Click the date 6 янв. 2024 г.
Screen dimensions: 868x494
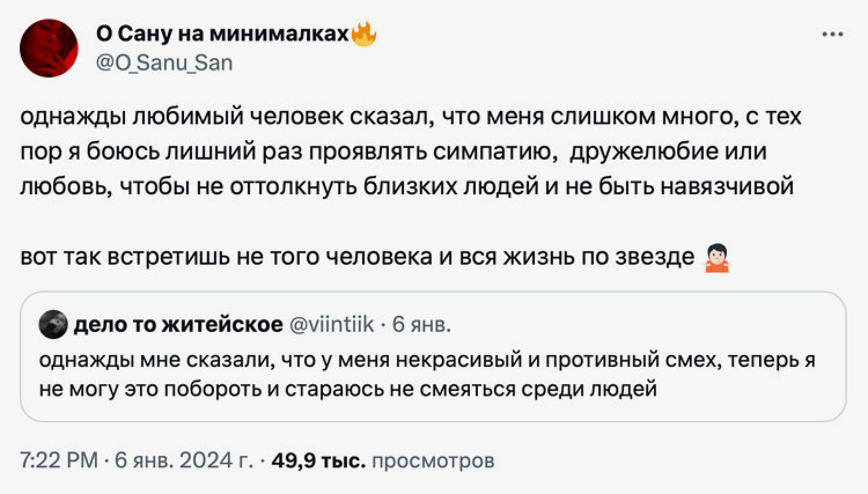click(183, 460)
